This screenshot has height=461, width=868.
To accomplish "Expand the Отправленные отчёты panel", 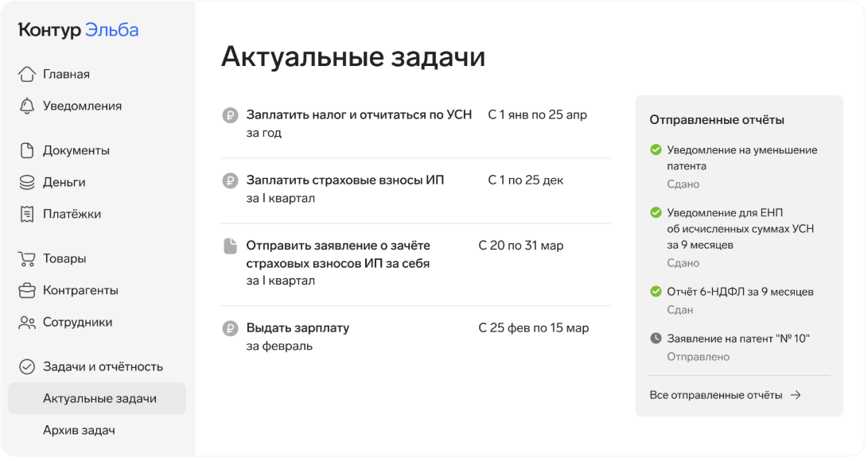I will [716, 119].
